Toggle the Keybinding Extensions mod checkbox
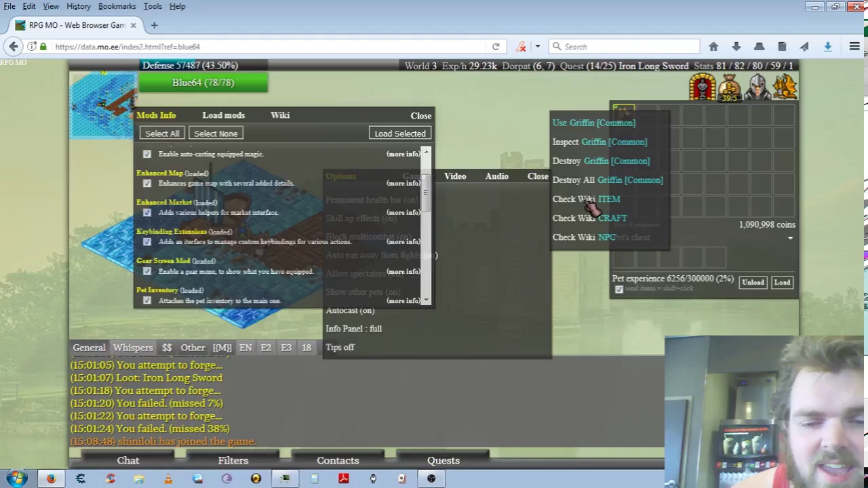 pos(147,242)
